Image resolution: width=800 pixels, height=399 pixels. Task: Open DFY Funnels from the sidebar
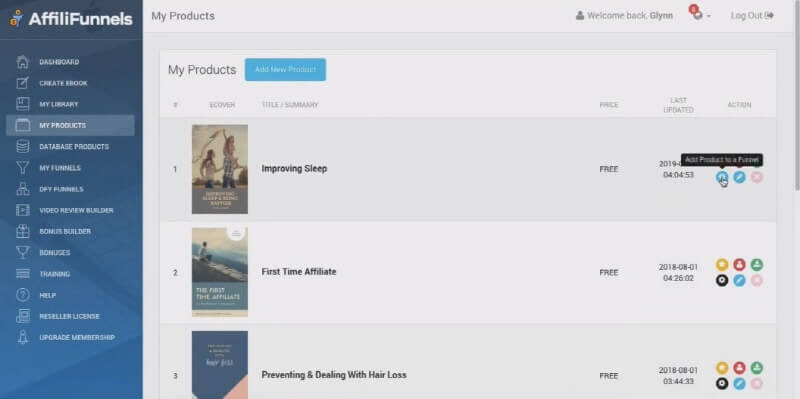(61, 189)
